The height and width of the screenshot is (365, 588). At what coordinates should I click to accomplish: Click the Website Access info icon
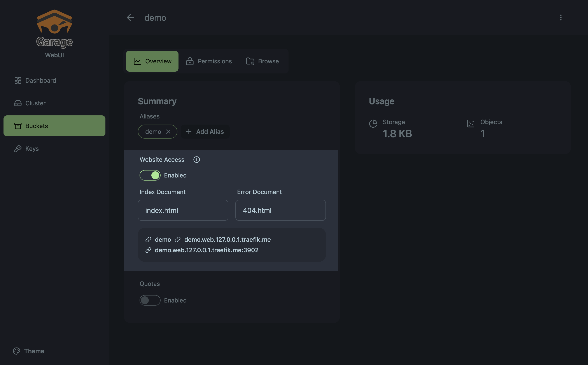(x=196, y=160)
